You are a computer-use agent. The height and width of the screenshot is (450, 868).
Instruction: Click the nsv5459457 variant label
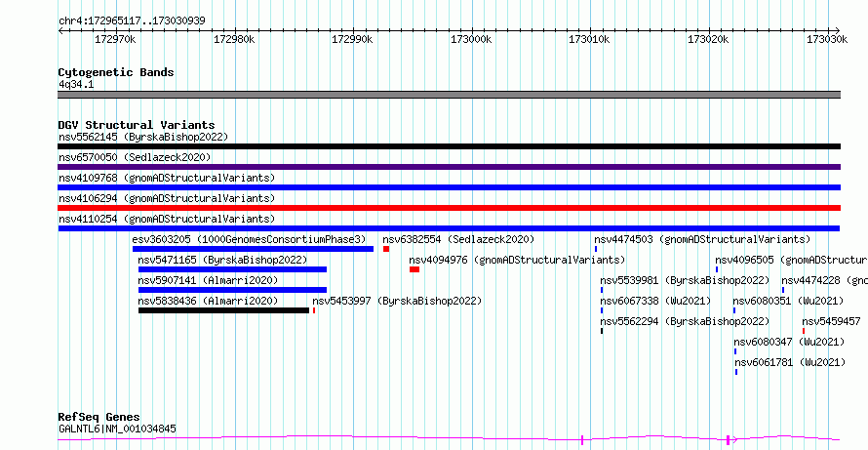[x=832, y=321]
